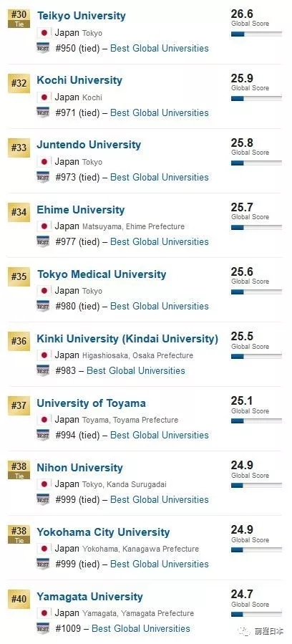Click the 26.6 global score bar
This screenshot has width=292, height=644.
[256, 34]
